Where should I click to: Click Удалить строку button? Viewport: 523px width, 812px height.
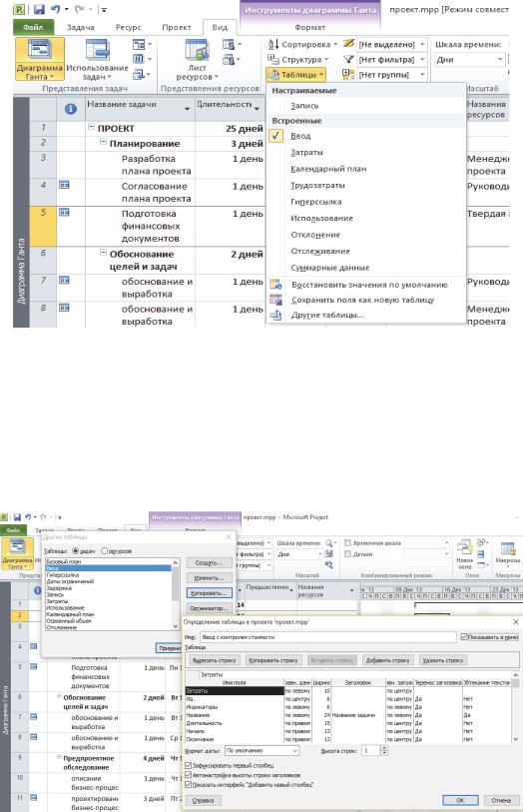tap(443, 660)
